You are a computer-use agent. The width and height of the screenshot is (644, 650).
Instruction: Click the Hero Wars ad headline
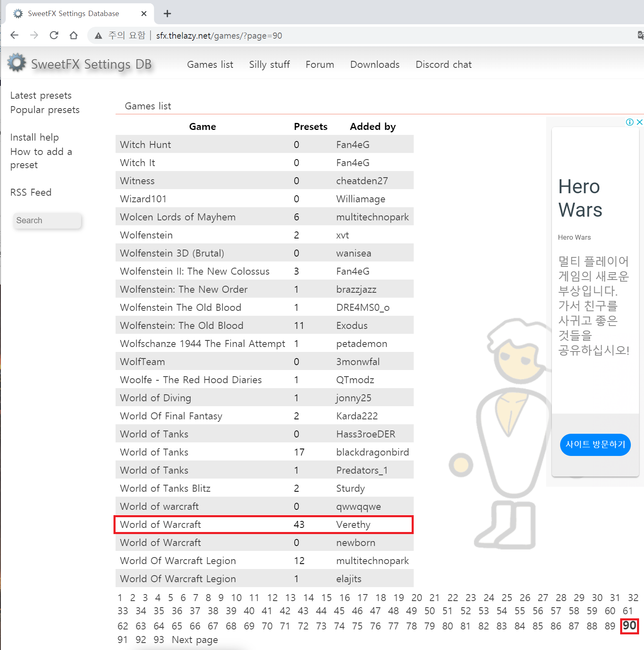[x=580, y=198]
